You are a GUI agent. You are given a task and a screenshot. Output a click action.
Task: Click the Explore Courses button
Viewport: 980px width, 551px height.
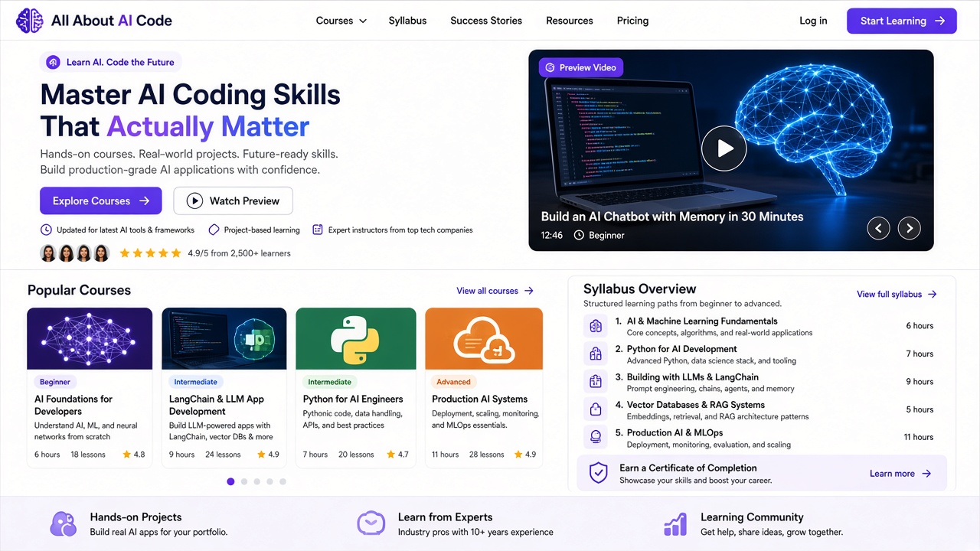point(101,201)
